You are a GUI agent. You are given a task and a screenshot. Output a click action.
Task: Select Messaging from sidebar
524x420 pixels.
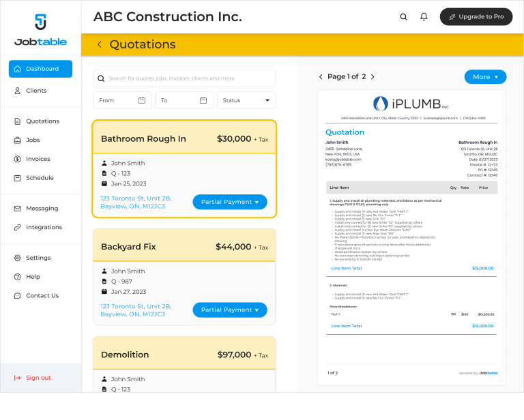42,209
